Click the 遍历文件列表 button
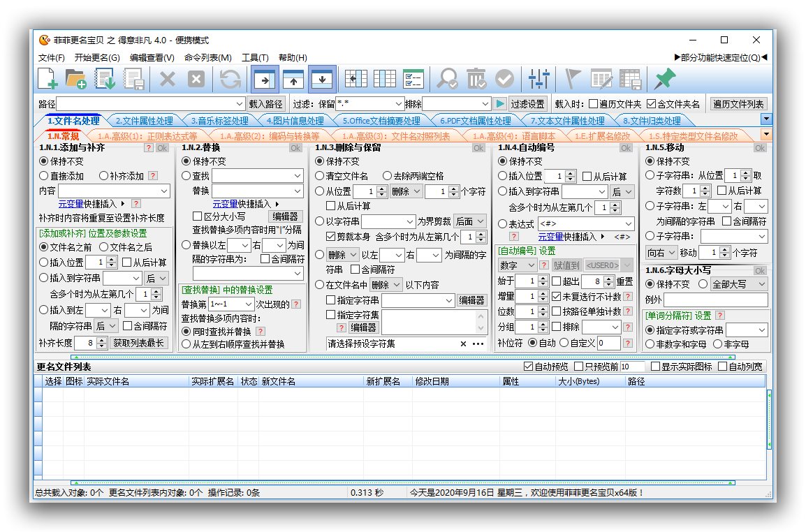Viewport: 806px width, 532px height. click(738, 104)
